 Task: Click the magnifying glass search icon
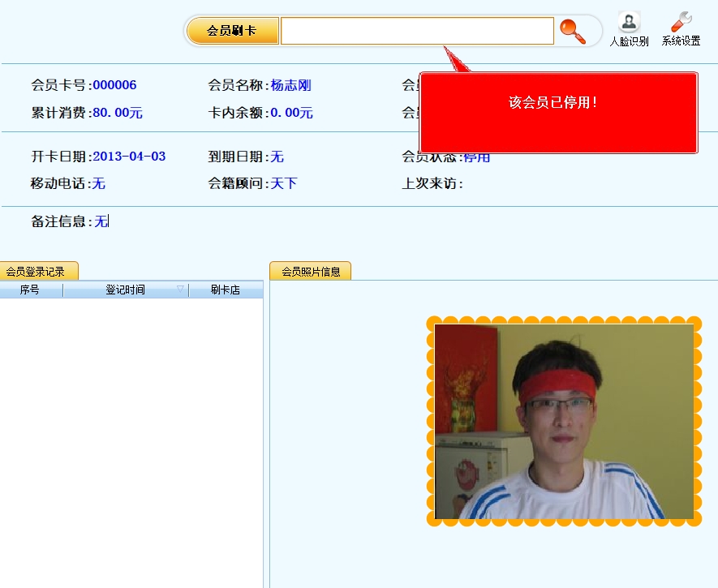tap(573, 32)
